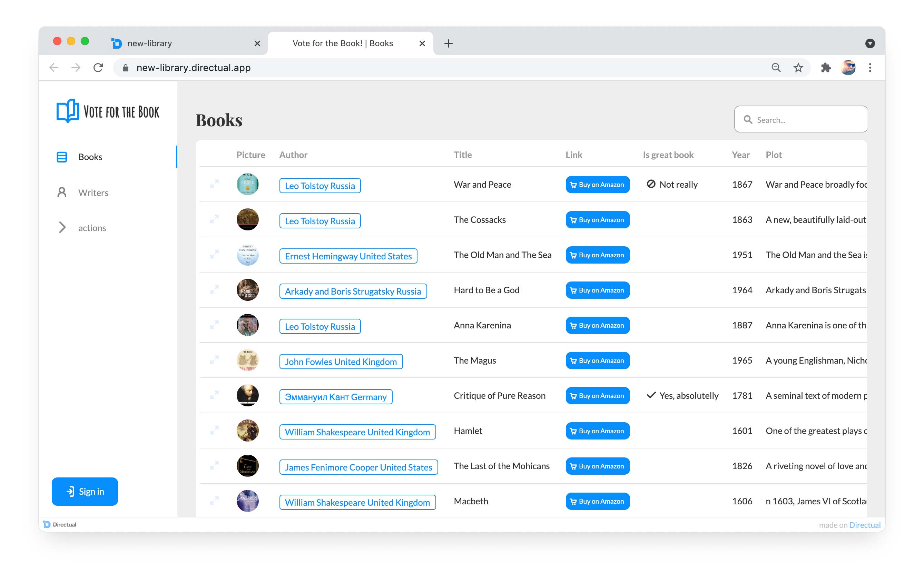Click the Vote for the Book logo

[108, 111]
